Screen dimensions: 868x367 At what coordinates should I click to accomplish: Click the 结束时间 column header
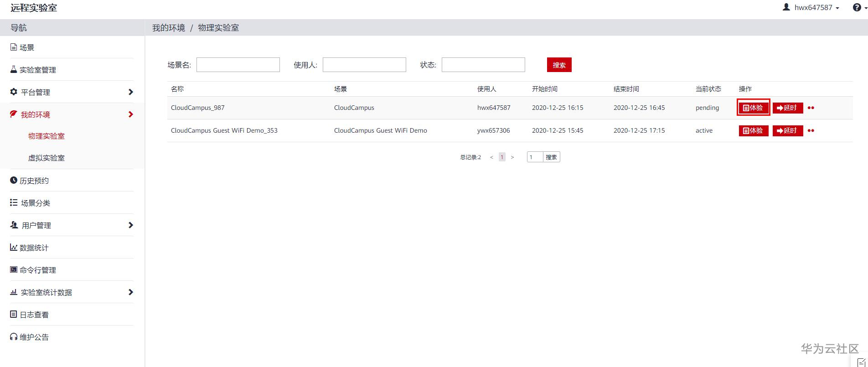pyautogui.click(x=626, y=89)
